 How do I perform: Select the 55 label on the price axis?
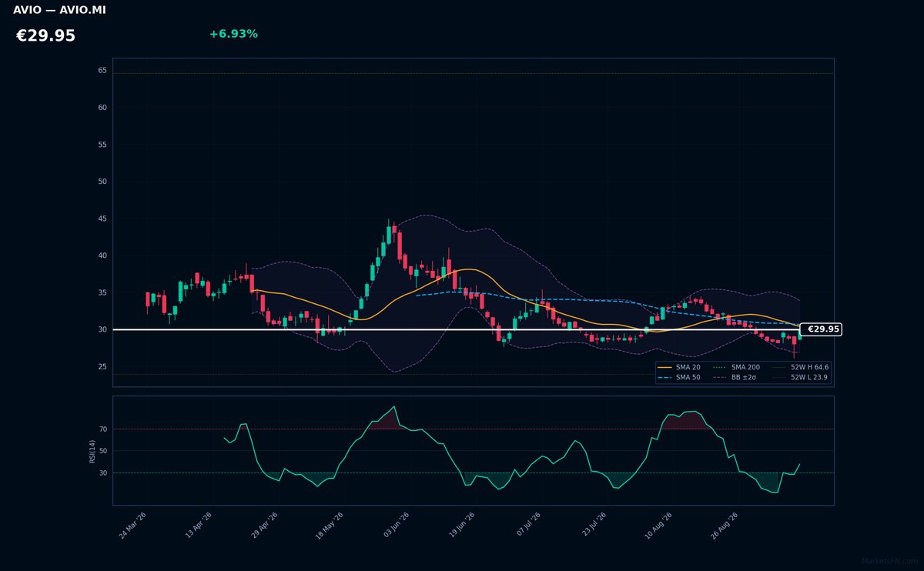pos(102,145)
